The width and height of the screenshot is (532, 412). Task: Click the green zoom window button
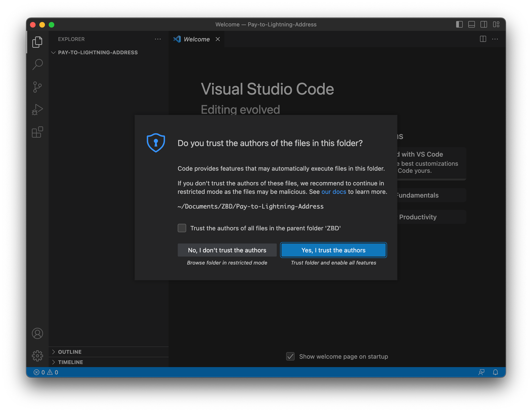click(x=52, y=25)
